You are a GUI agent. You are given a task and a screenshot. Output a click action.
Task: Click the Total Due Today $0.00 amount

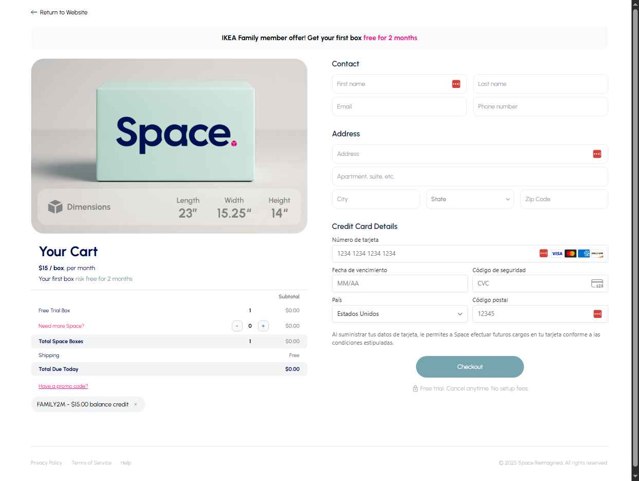click(x=292, y=369)
